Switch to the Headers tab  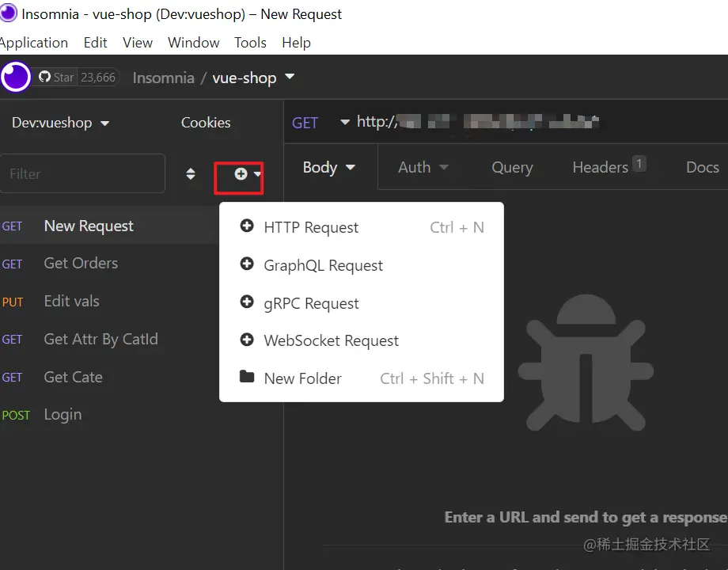pyautogui.click(x=609, y=166)
